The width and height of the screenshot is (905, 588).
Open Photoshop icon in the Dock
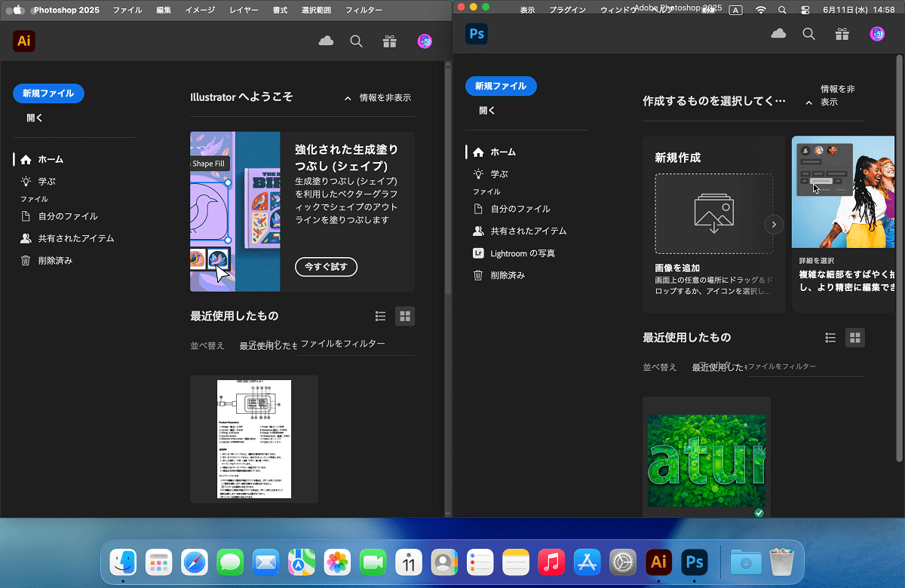coord(695,562)
